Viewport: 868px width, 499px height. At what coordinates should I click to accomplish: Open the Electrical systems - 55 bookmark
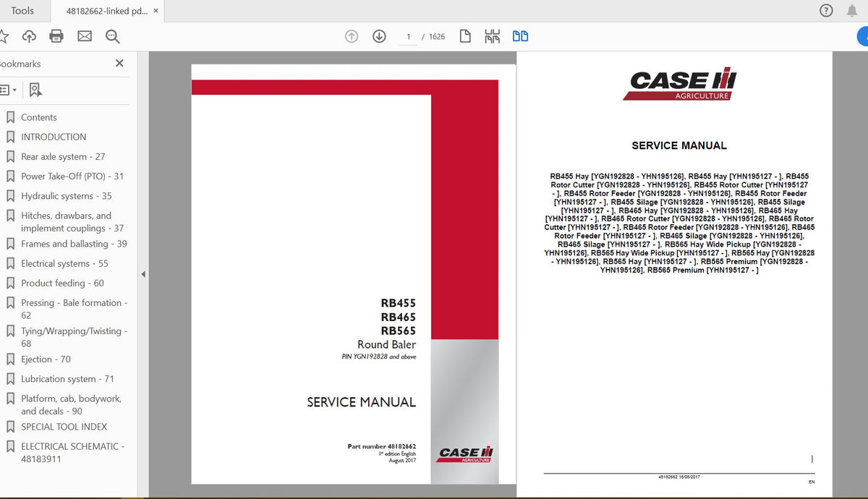click(64, 263)
